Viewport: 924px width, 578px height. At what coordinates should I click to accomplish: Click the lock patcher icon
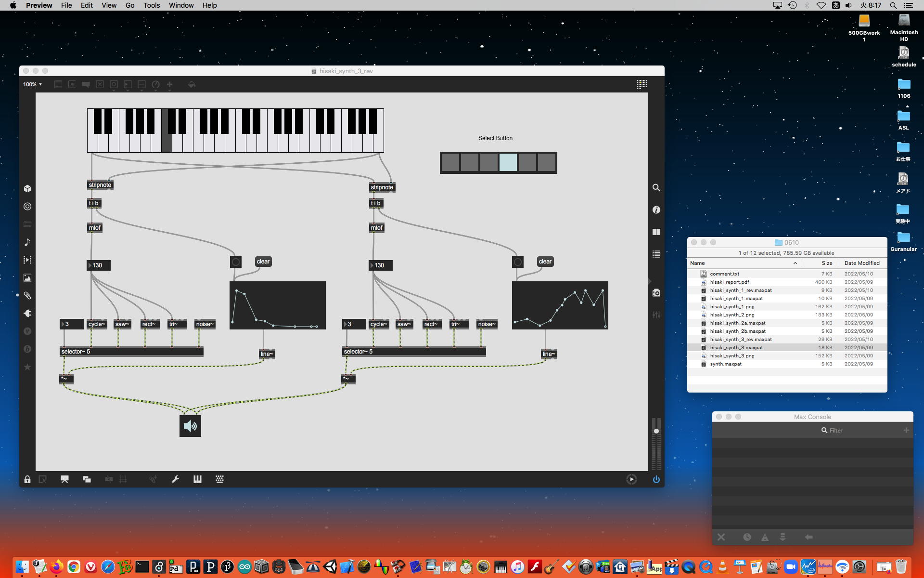27,479
